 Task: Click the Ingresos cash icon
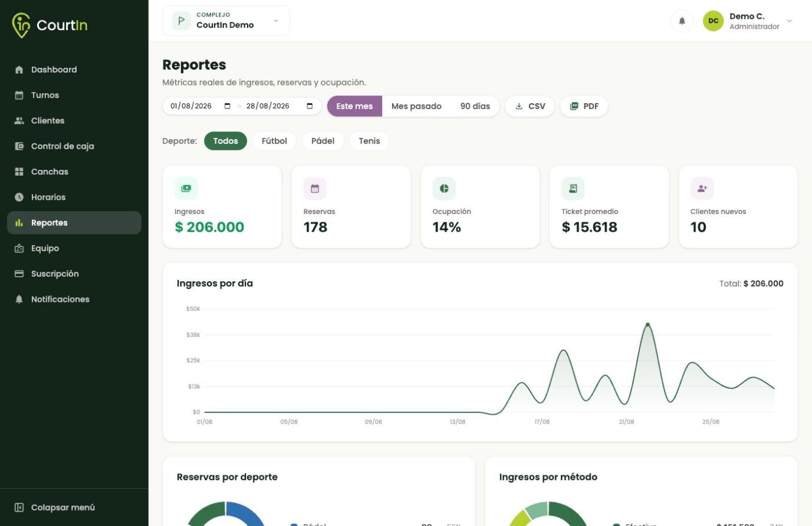tap(186, 189)
